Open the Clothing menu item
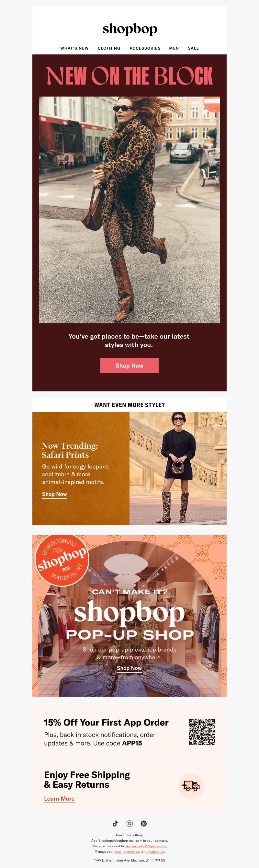Viewport: 259px width, 868px height. (109, 48)
